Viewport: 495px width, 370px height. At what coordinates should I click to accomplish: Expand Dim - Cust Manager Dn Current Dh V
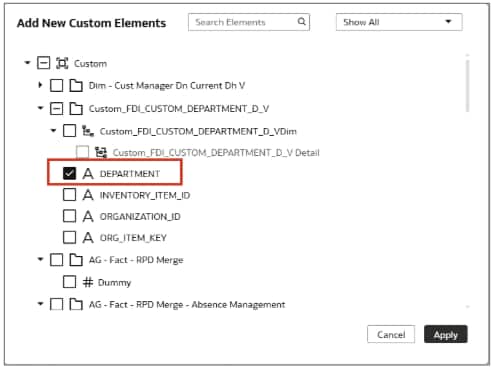(40, 85)
